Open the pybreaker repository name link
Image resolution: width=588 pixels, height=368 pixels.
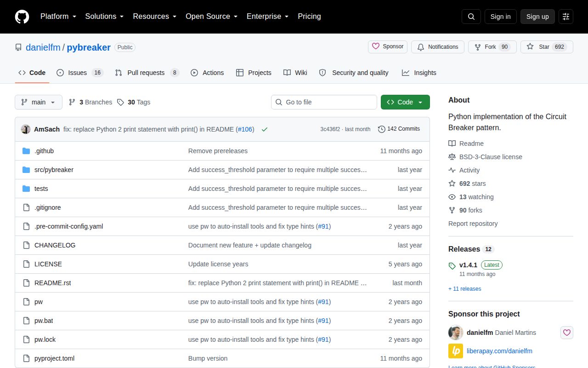(89, 47)
